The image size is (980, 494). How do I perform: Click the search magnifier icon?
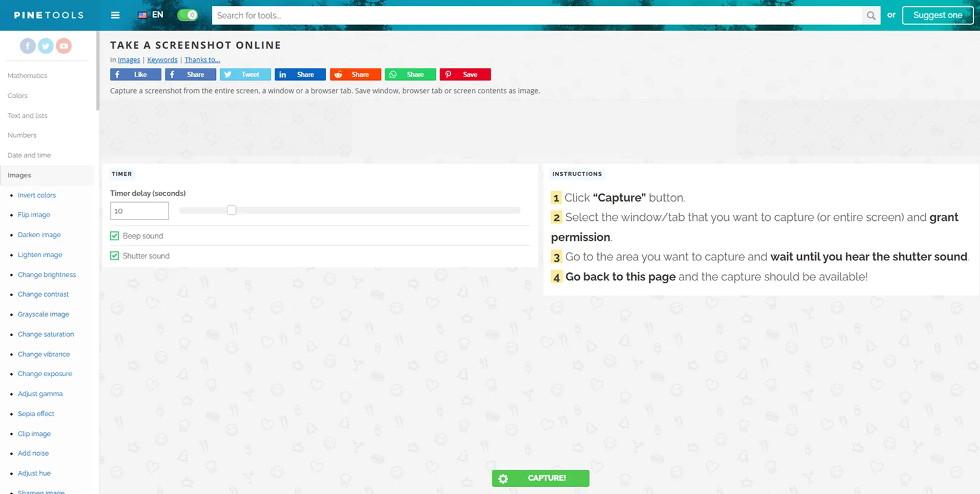(871, 16)
